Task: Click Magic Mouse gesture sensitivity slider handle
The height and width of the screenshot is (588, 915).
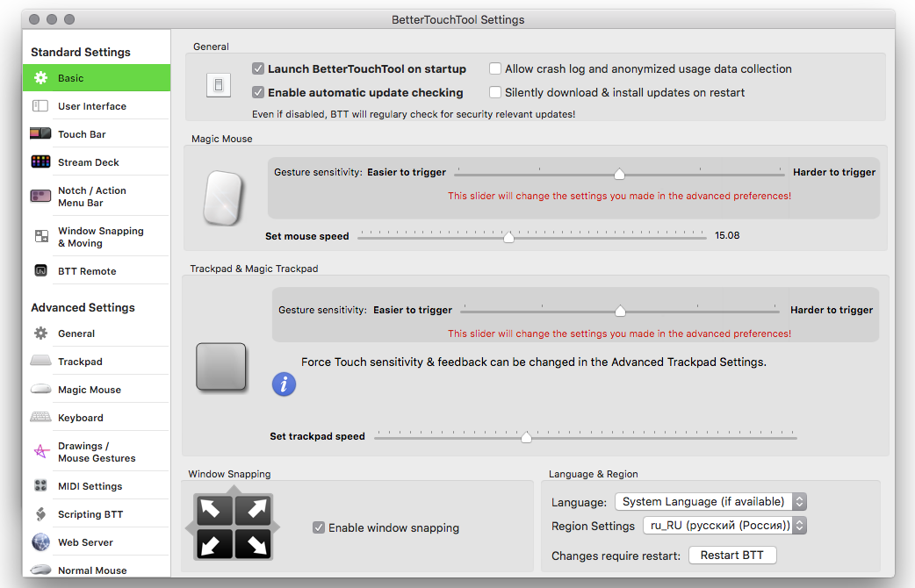Action: 620,173
